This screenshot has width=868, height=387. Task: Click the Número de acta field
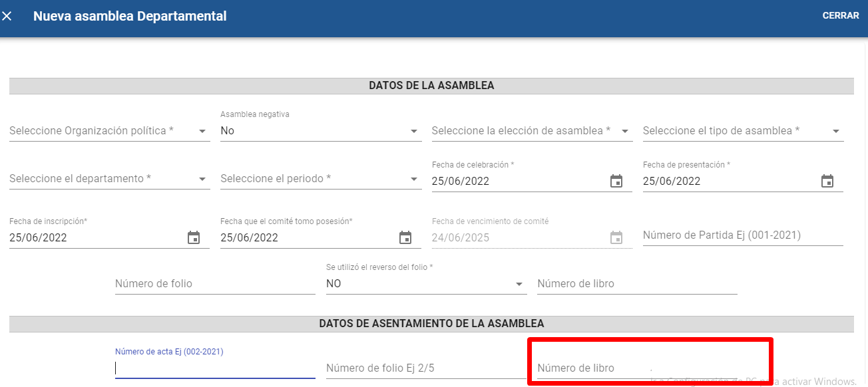point(214,368)
